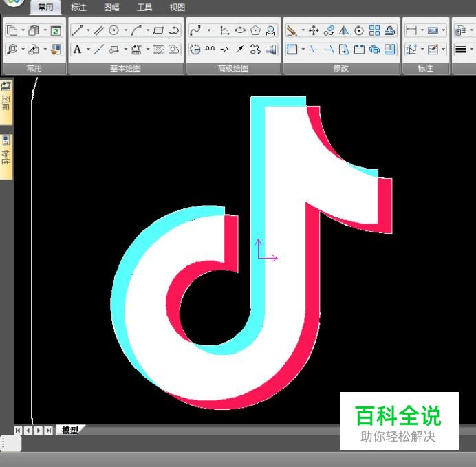This screenshot has width=476, height=467.
Task: Select the Revision cloud tool
Action: pos(255,49)
